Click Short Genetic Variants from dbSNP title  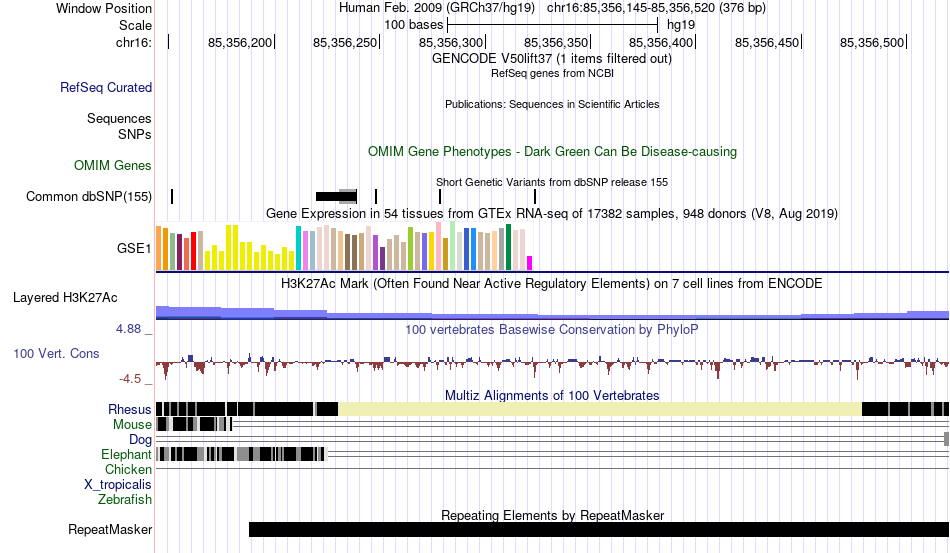click(552, 182)
